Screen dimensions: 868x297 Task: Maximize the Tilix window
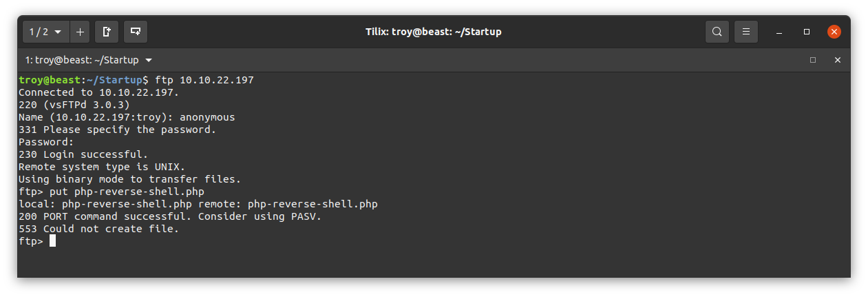tap(807, 32)
